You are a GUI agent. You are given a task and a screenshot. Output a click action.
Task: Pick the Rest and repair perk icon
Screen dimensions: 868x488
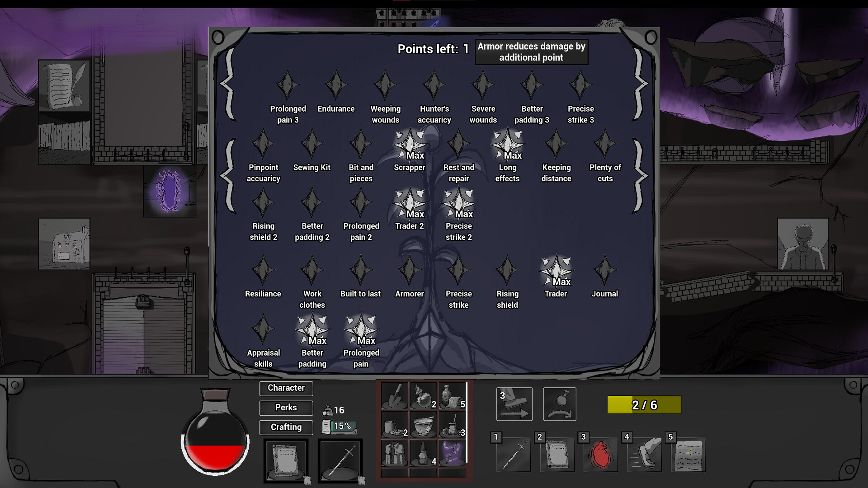(x=458, y=144)
